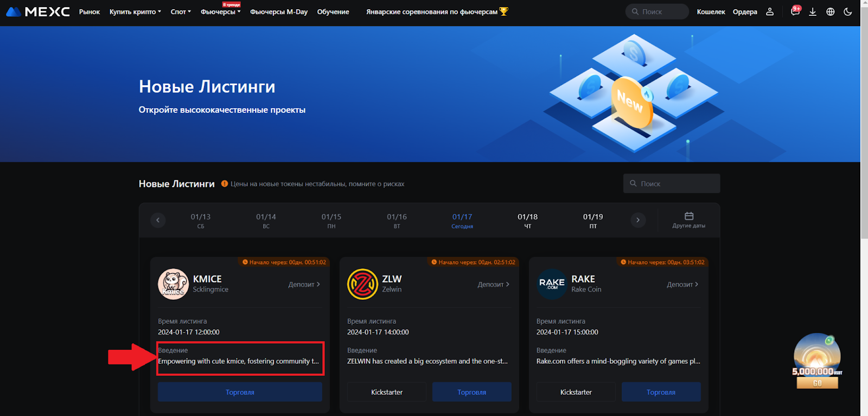Select the 01/18 ЧТ date tab

point(528,220)
